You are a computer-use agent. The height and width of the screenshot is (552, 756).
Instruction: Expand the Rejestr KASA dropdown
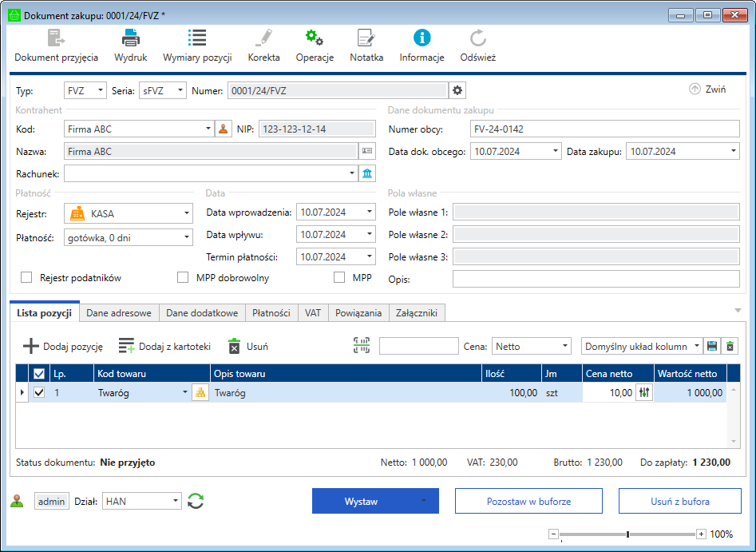186,213
